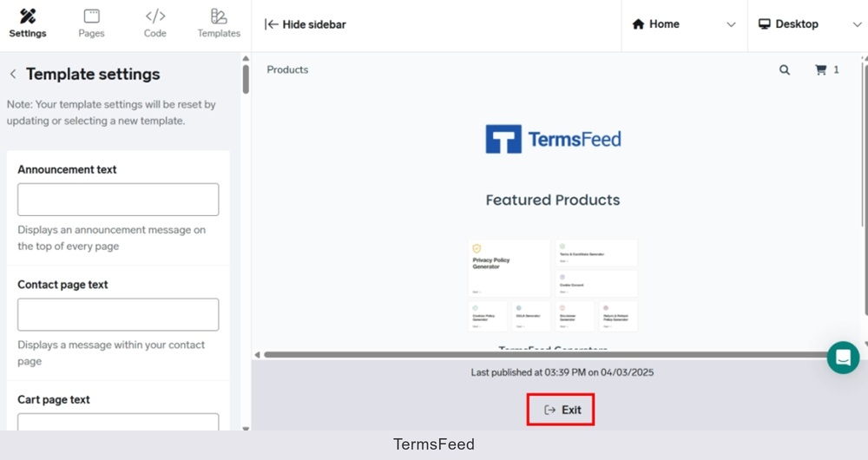Image resolution: width=868 pixels, height=460 pixels.
Task: Click the Contact page text input field
Action: pyautogui.click(x=118, y=314)
